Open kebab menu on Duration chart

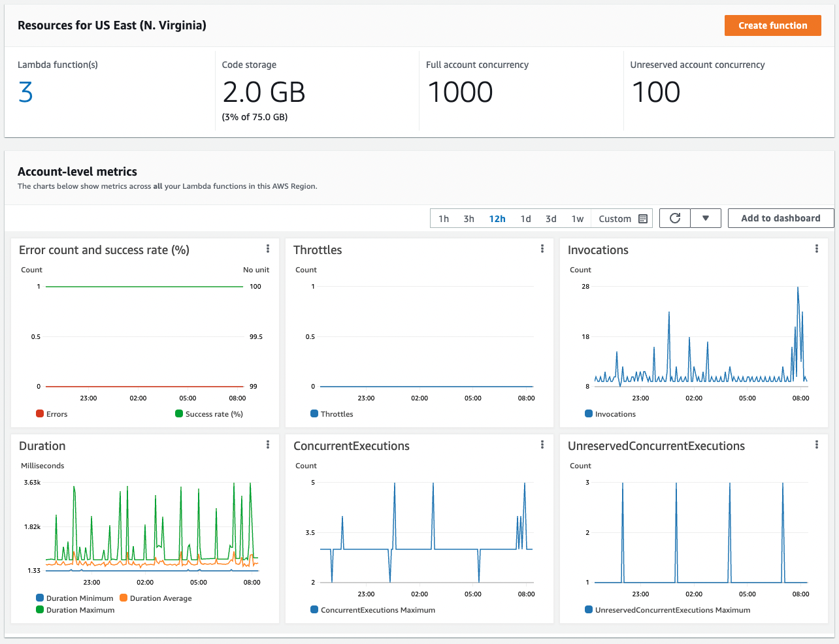(x=268, y=445)
